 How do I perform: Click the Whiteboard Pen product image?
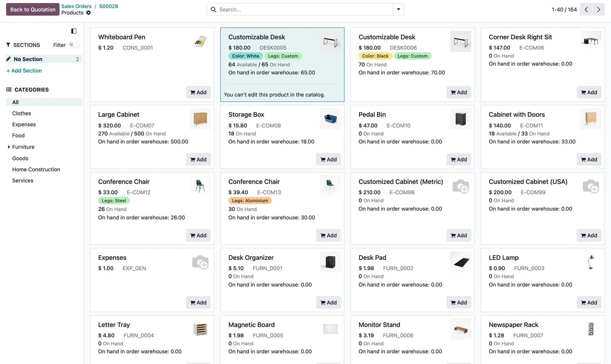pyautogui.click(x=200, y=41)
